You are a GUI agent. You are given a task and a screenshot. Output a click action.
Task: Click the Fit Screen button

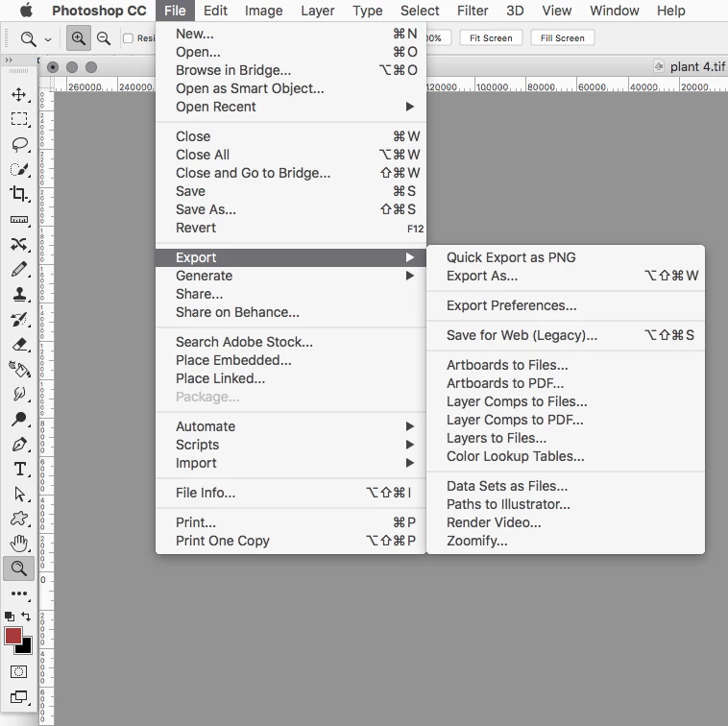[491, 38]
